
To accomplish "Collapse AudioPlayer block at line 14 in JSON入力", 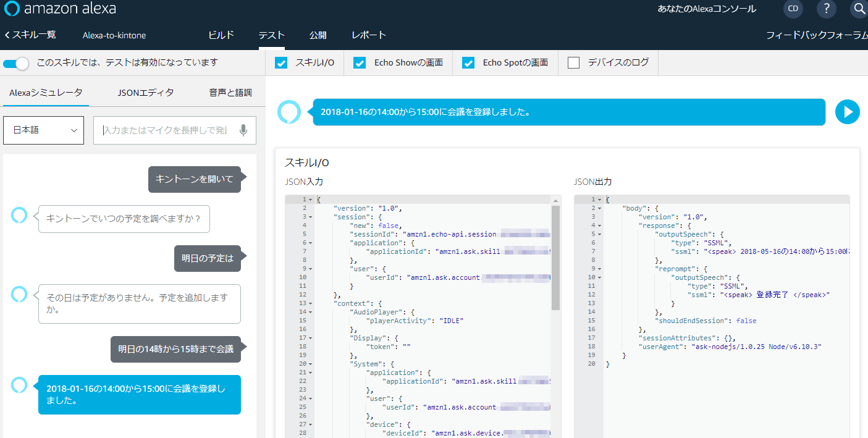I will tap(311, 312).
